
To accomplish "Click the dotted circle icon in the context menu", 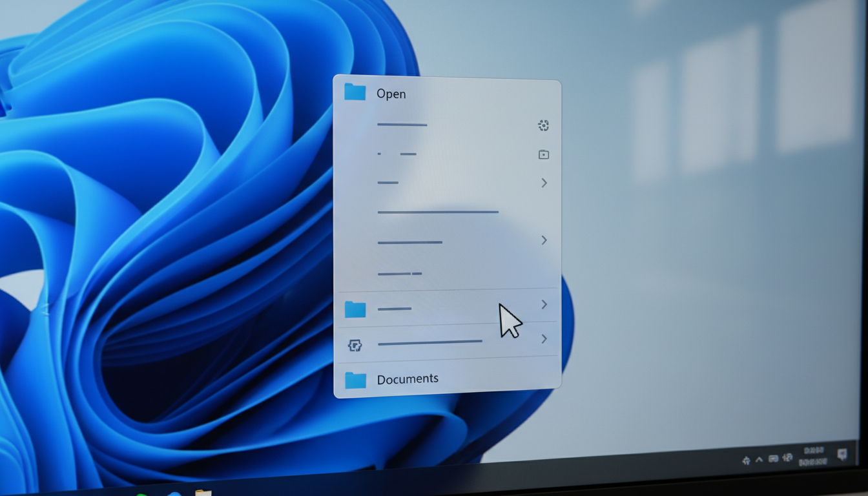I will (543, 125).
